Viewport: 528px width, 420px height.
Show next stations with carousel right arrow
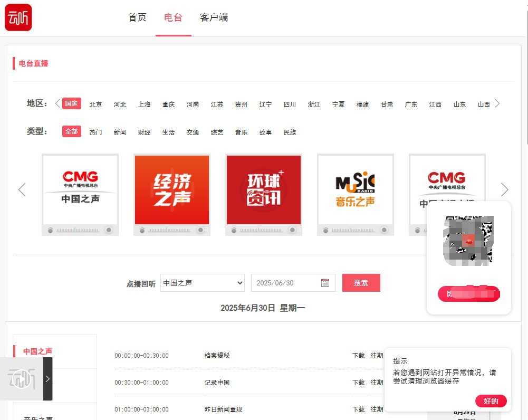pos(504,190)
